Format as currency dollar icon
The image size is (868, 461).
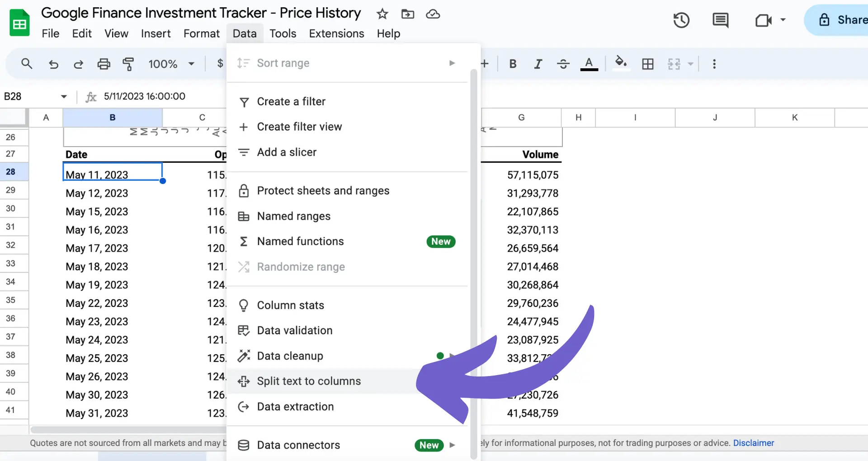220,63
